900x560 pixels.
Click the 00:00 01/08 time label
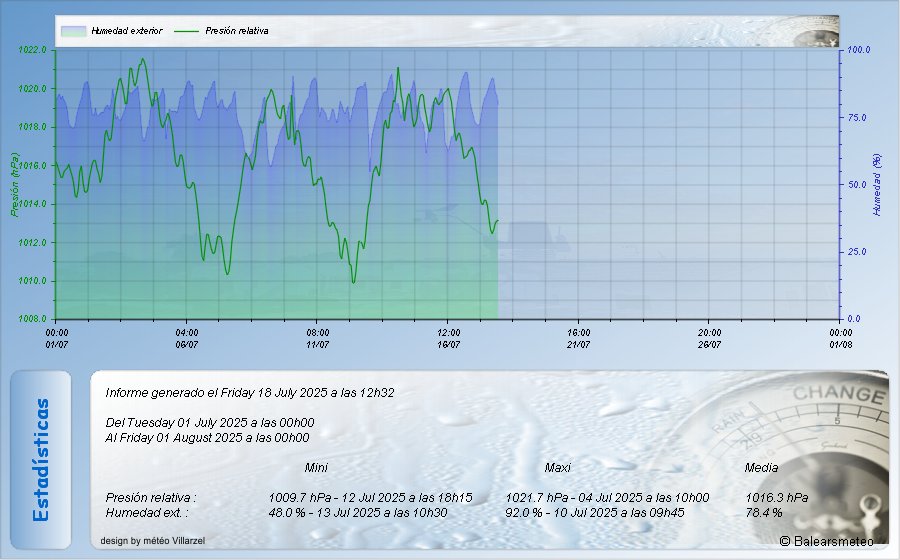[x=840, y=339]
